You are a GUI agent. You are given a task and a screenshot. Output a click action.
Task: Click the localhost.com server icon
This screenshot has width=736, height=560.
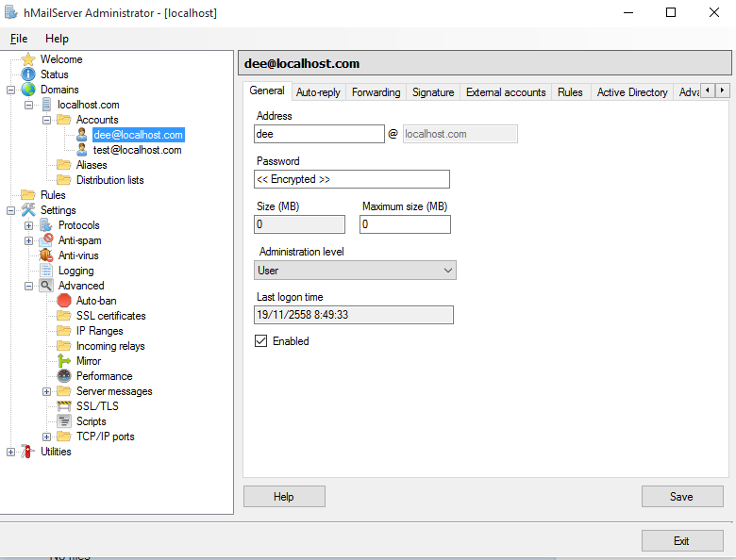(46, 105)
